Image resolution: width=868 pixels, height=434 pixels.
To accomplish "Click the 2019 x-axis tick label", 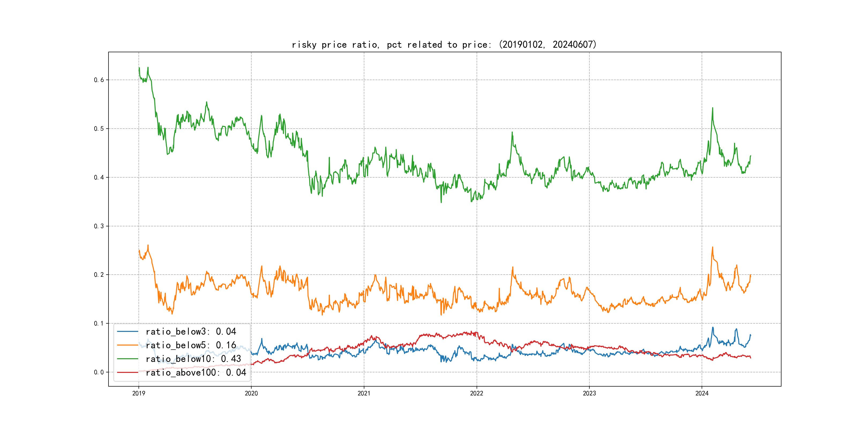I will 139,393.
